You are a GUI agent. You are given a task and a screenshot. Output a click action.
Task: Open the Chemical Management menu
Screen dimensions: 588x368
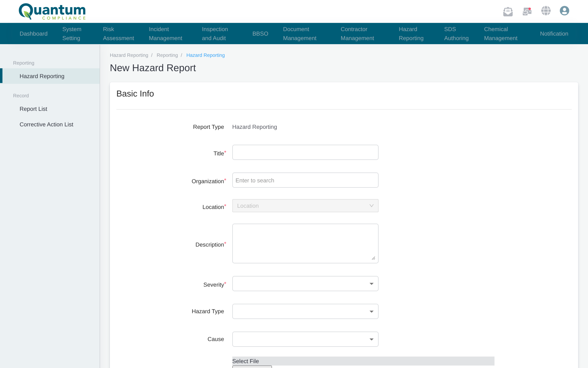point(500,34)
